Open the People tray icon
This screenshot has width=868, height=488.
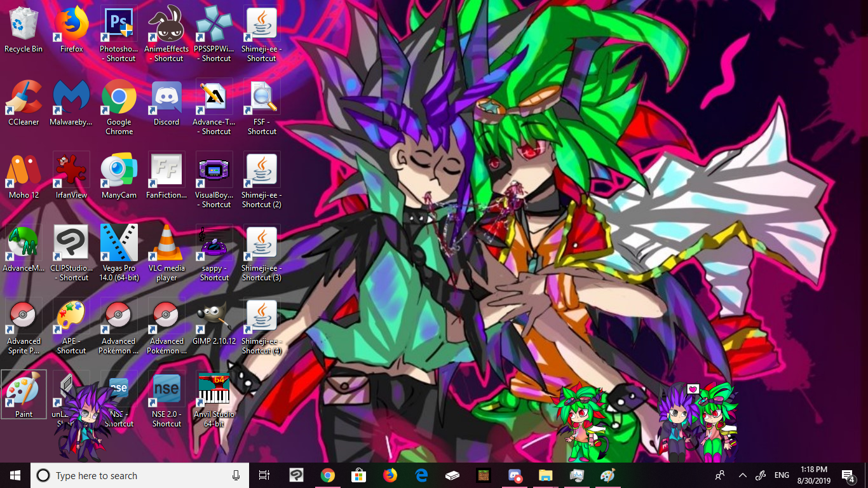(720, 475)
